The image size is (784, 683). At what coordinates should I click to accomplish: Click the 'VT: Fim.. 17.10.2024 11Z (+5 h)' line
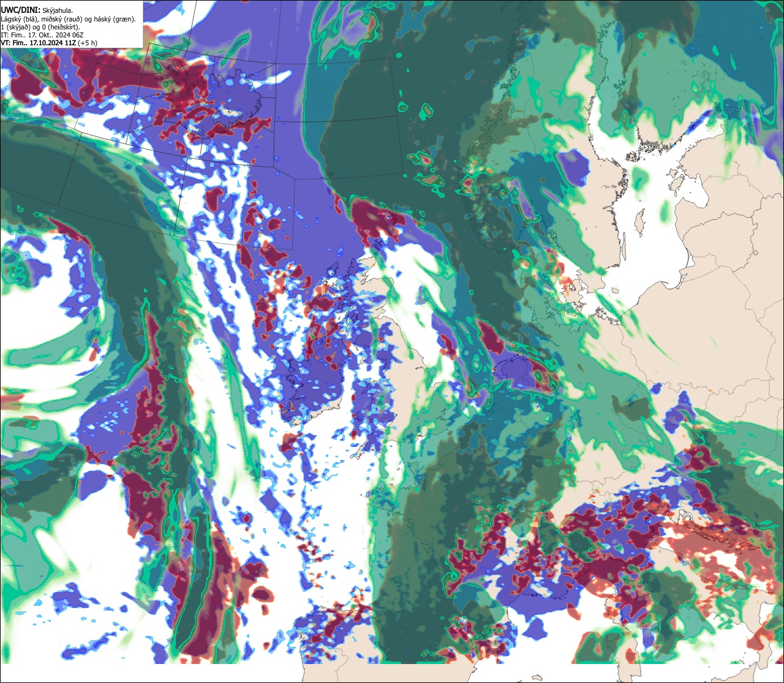[x=48, y=43]
